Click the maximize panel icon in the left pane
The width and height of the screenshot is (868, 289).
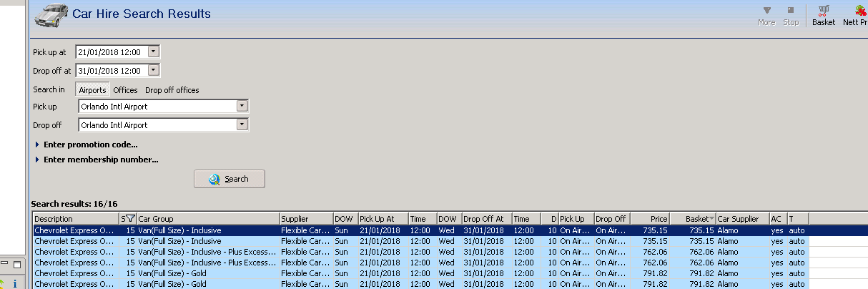point(17,264)
